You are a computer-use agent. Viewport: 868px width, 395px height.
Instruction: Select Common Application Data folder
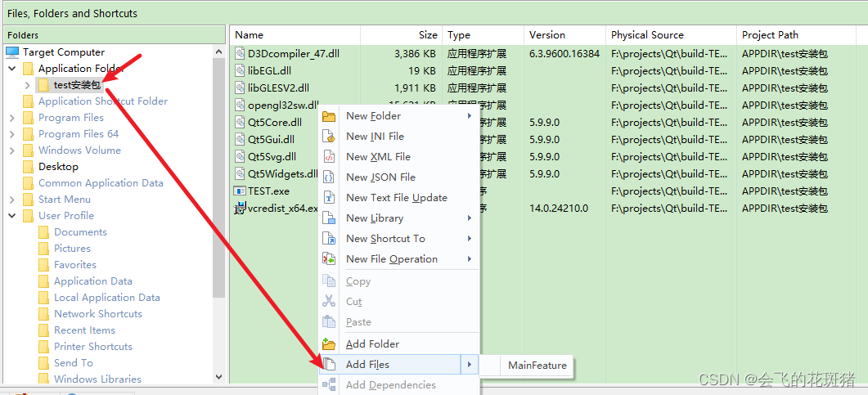pyautogui.click(x=101, y=183)
